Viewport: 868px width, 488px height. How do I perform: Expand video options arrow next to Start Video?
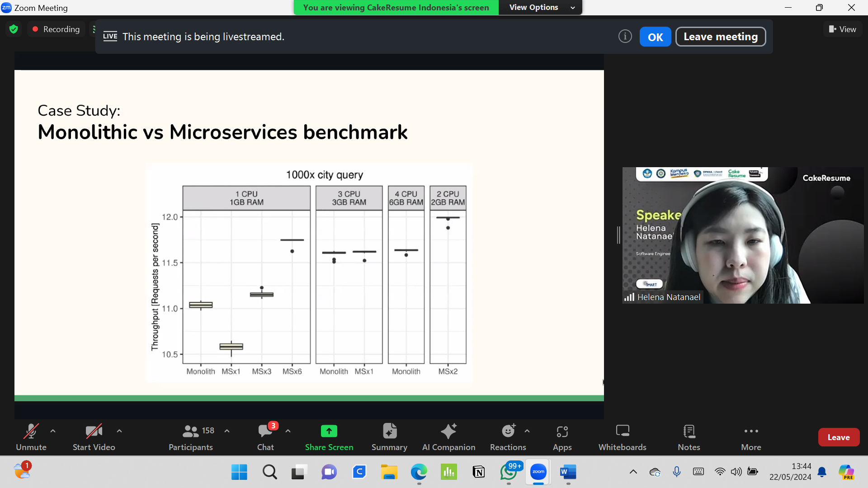[x=119, y=431]
